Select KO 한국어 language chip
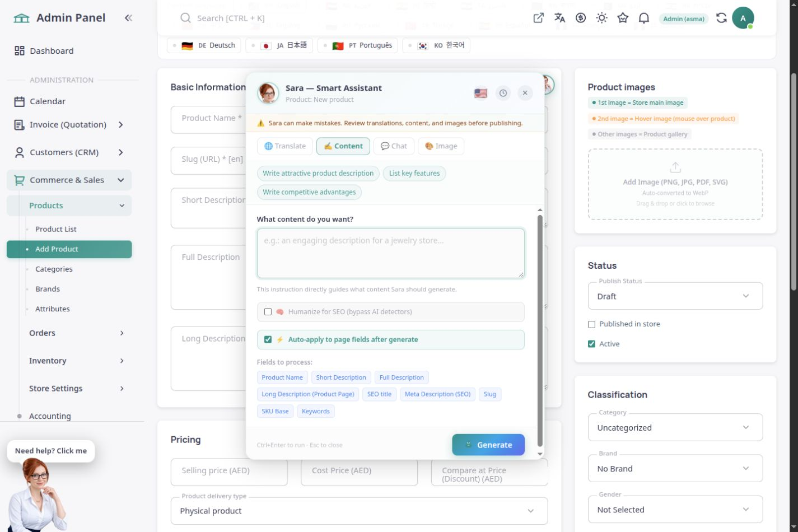The height and width of the screenshot is (532, 798). tap(436, 45)
